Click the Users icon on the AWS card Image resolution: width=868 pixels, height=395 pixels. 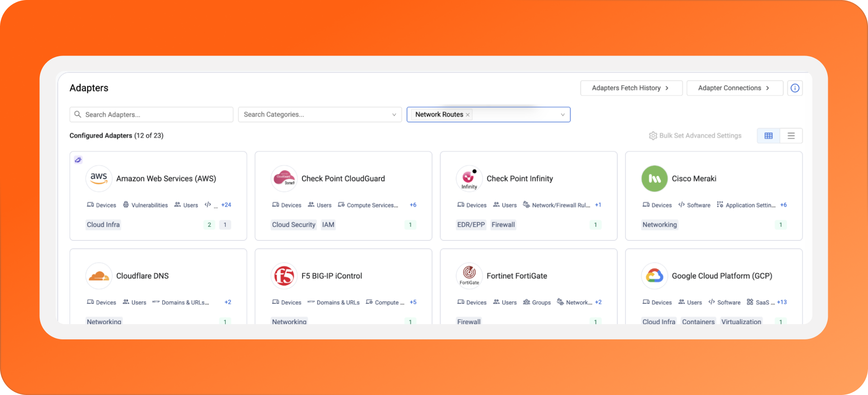[x=178, y=205]
